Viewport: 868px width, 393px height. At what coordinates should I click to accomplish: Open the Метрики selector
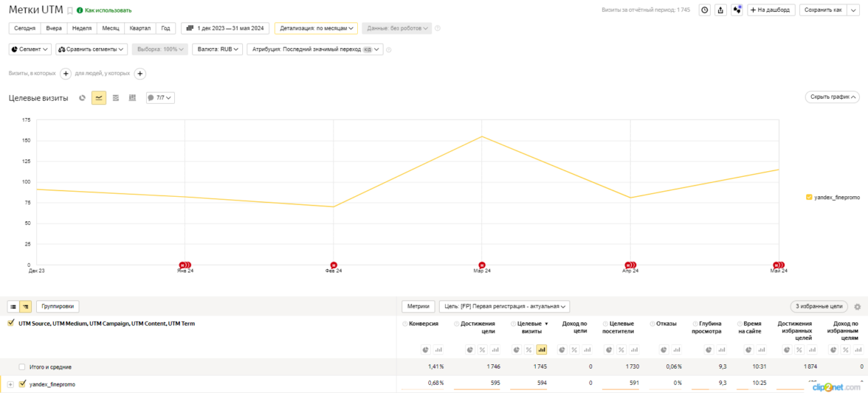click(x=418, y=306)
